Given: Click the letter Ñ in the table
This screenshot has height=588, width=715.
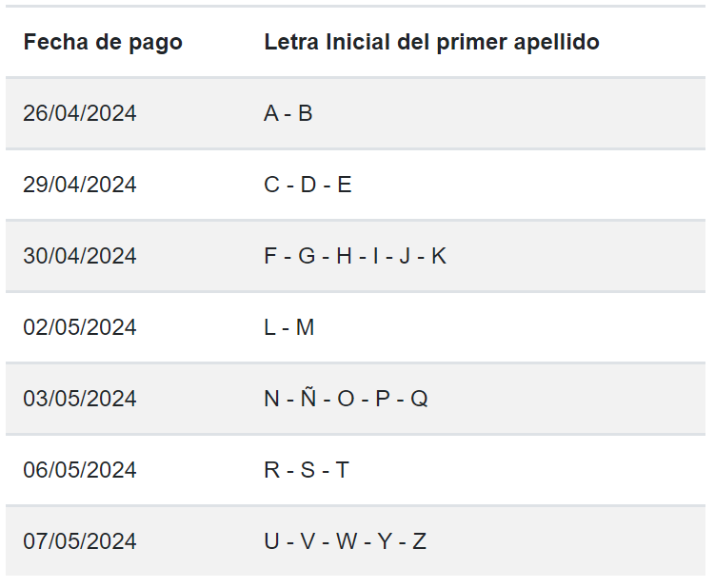Looking at the screenshot, I should click(x=308, y=399).
